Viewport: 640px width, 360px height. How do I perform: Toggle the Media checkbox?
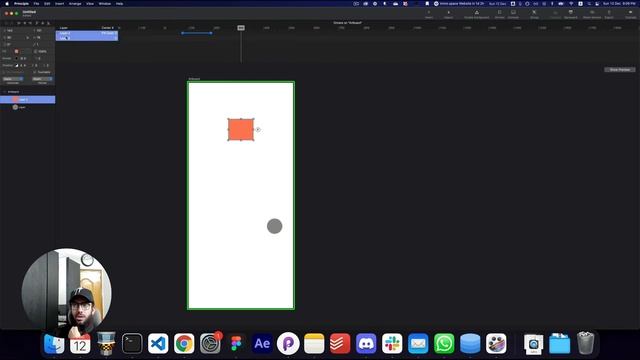(x=35, y=51)
